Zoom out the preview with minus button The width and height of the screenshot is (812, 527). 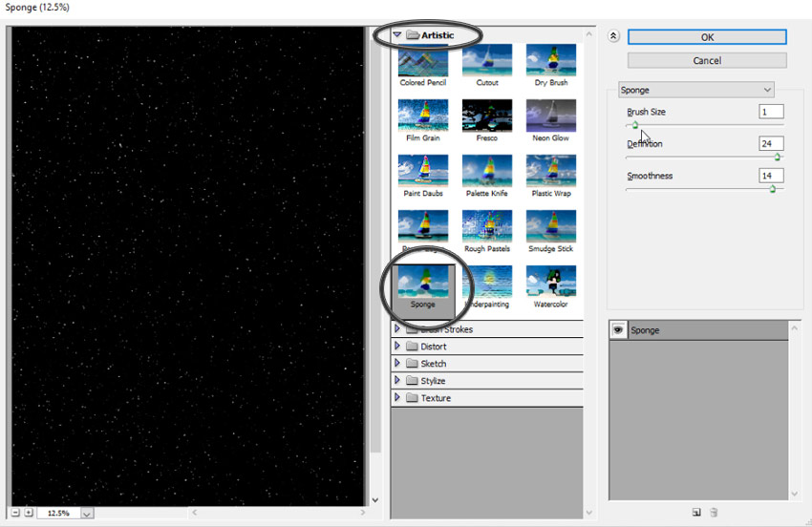(x=15, y=513)
